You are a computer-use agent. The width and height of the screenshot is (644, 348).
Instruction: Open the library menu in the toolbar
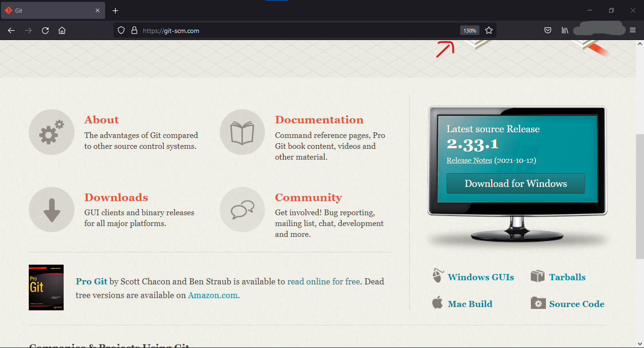pyautogui.click(x=565, y=30)
